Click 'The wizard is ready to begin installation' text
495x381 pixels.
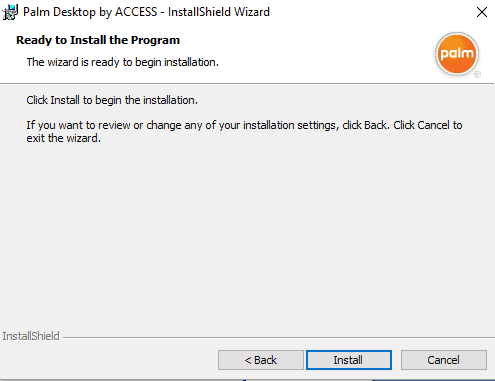pyautogui.click(x=123, y=62)
